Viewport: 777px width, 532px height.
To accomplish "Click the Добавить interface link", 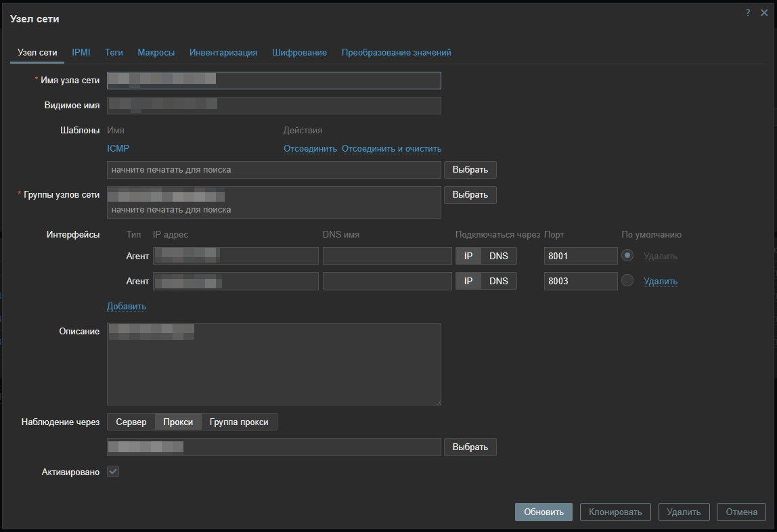I will (x=127, y=306).
